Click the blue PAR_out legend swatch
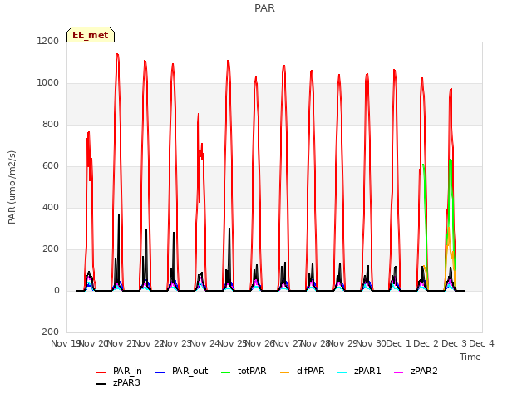The image size is (532, 399). point(160,372)
